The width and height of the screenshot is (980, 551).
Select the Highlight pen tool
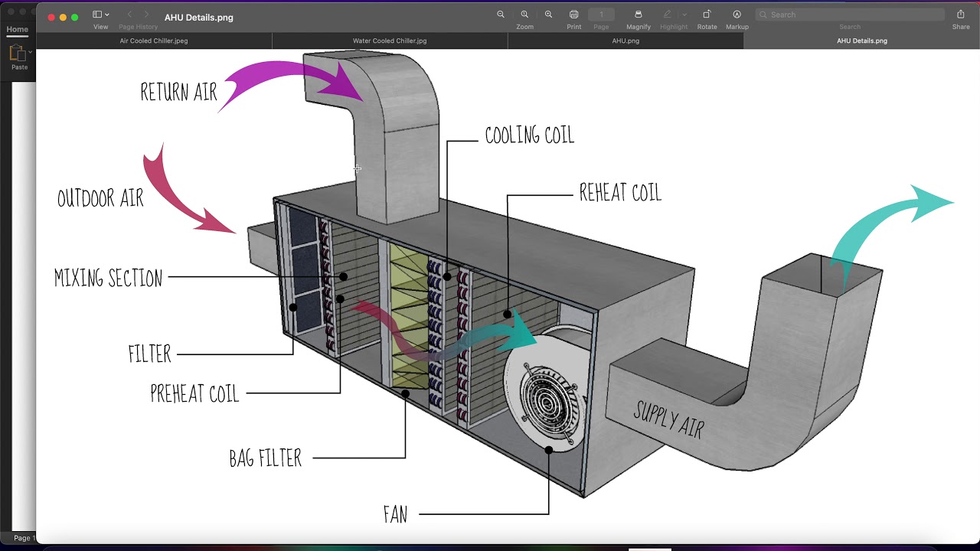pyautogui.click(x=668, y=15)
